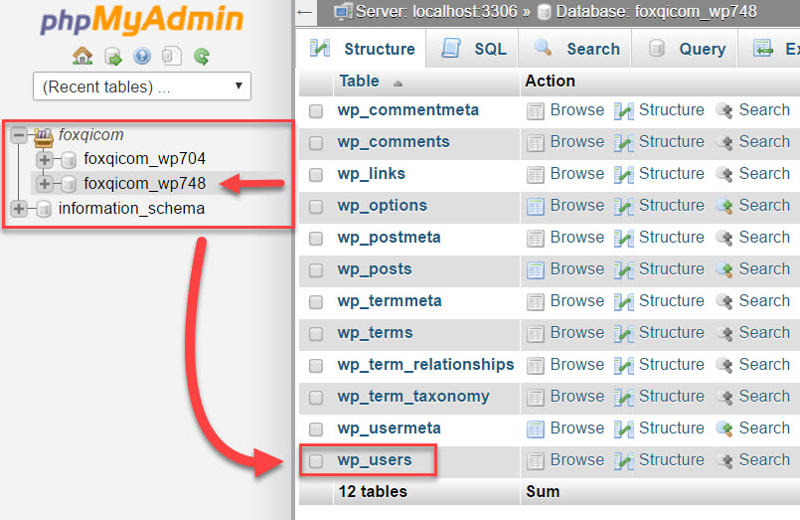Check the wp_options row checkbox
800x520 pixels.
pos(316,206)
